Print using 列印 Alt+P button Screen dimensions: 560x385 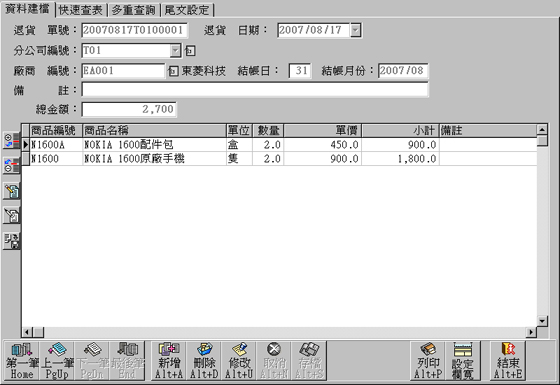(428, 361)
